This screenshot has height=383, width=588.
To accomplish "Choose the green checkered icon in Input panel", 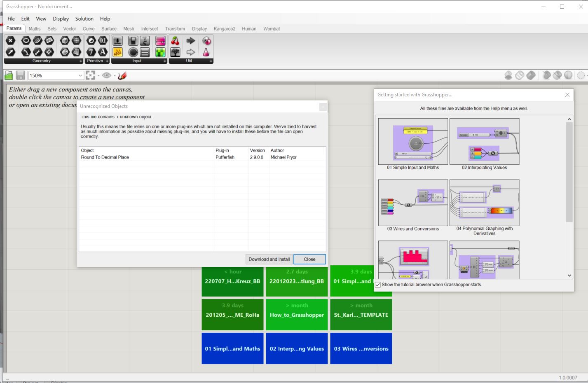I will (x=160, y=52).
